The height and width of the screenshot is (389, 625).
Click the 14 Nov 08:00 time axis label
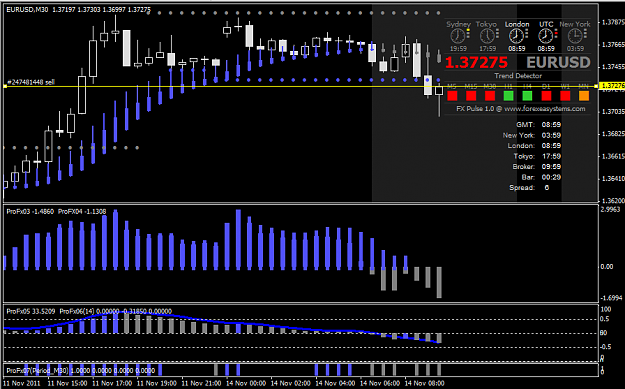(x=425, y=383)
